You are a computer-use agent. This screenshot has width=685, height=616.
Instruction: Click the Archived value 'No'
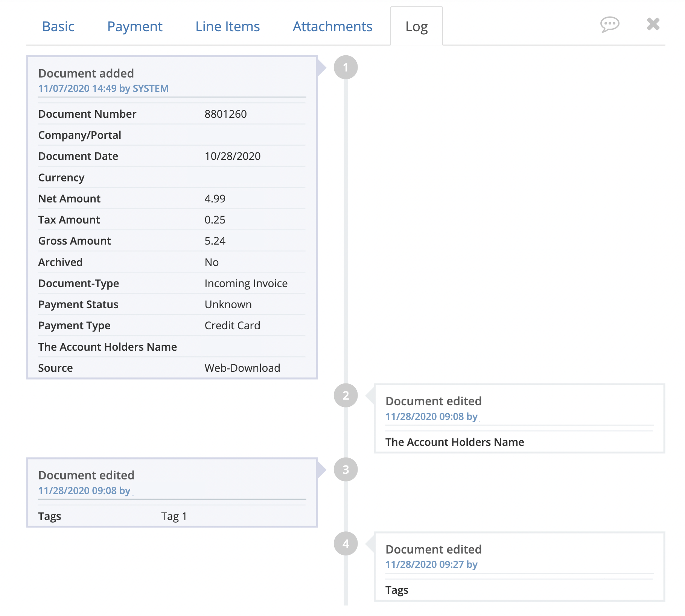pyautogui.click(x=212, y=262)
